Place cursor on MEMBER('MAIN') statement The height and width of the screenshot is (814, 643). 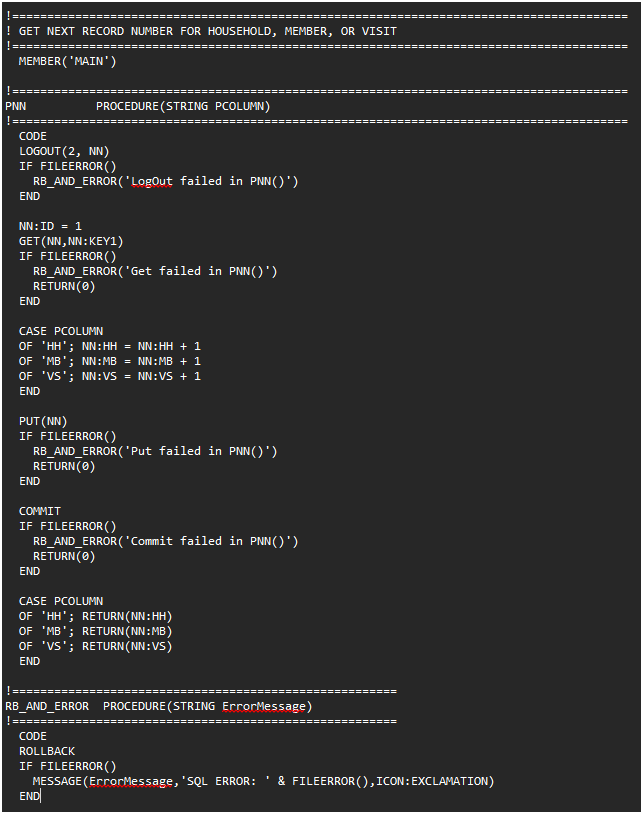(68, 61)
